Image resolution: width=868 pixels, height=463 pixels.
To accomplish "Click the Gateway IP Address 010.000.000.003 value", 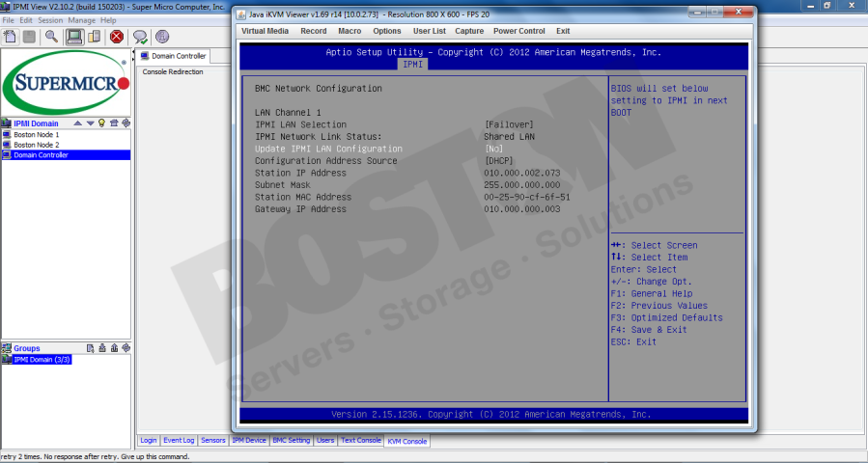I will (x=522, y=209).
